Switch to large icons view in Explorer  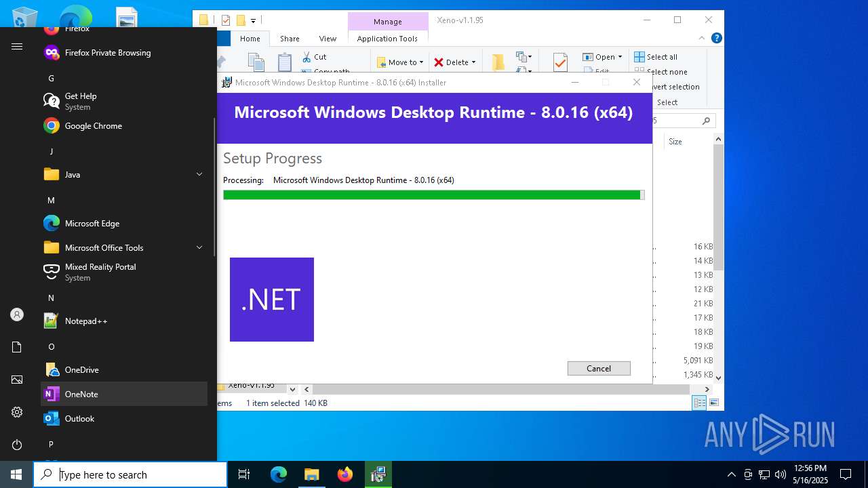tap(713, 403)
